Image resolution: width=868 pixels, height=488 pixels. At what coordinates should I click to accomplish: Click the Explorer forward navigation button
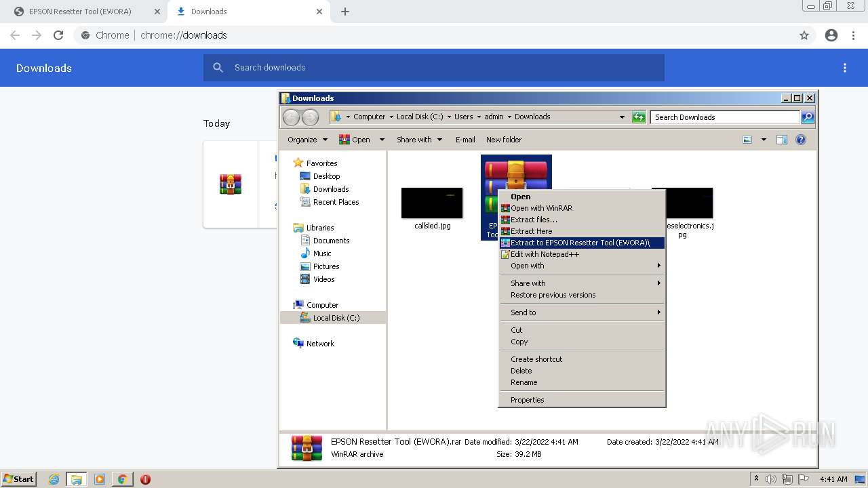click(x=310, y=117)
